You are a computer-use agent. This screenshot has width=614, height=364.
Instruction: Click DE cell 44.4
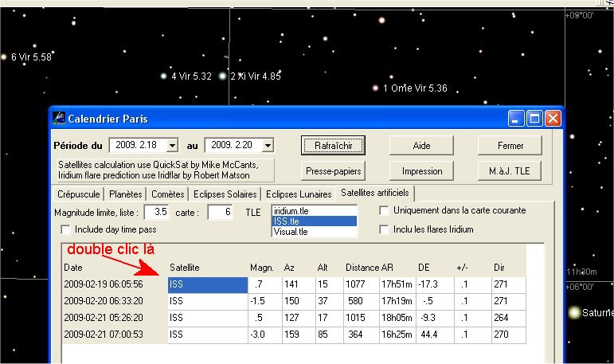(435, 335)
